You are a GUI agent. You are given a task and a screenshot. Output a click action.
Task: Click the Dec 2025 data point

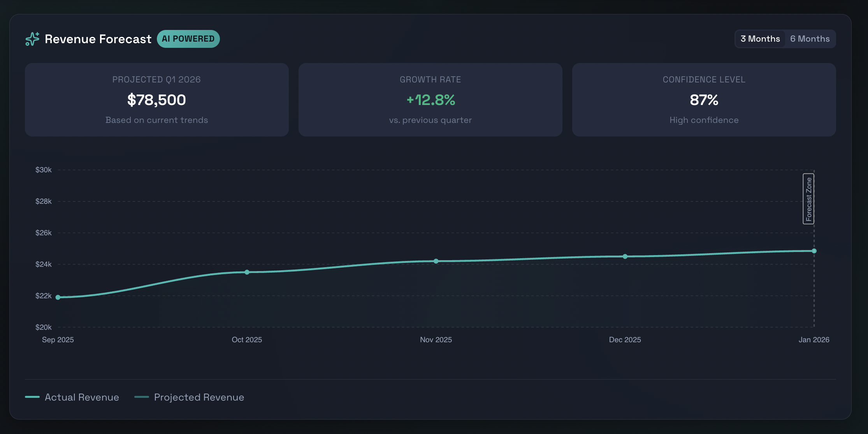[x=625, y=256]
